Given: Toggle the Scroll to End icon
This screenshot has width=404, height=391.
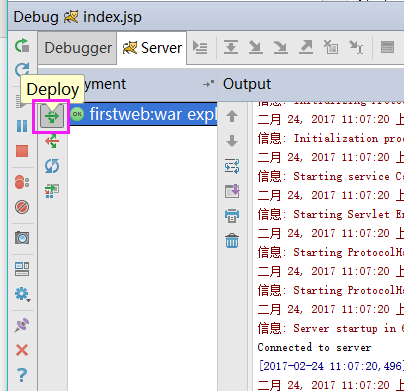Looking at the screenshot, I should [x=232, y=191].
